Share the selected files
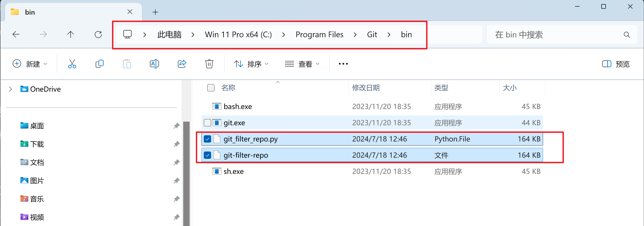The image size is (644, 226). [x=182, y=64]
